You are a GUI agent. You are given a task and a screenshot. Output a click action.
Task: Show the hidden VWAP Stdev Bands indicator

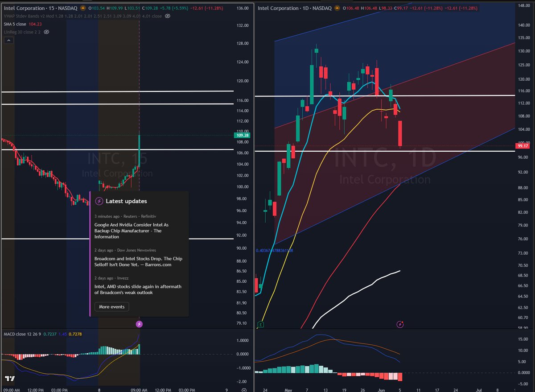point(168,16)
